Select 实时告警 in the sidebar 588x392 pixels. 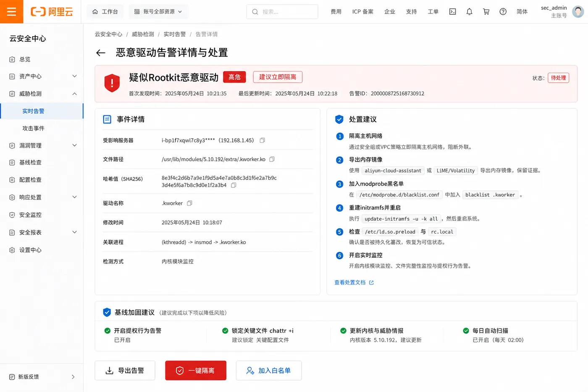click(x=42, y=111)
